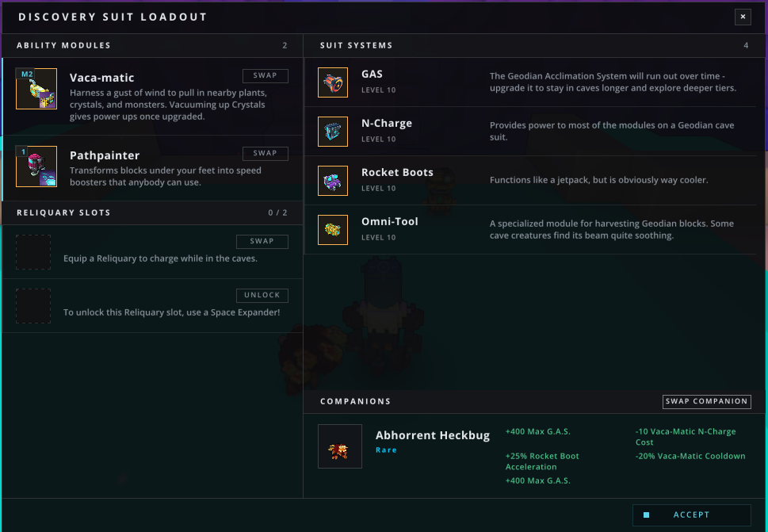Close the Discovery Suit Loadout window
The image size is (768, 532).
[x=743, y=17]
